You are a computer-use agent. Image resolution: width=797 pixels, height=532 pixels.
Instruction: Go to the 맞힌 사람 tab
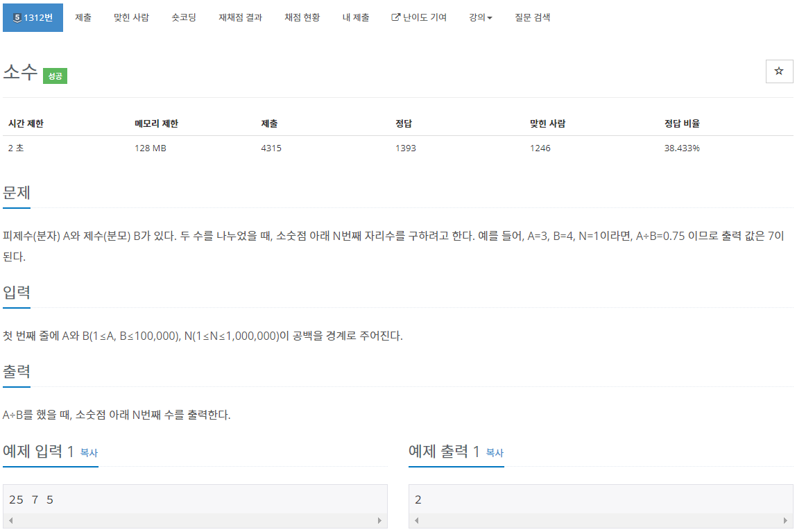click(131, 18)
